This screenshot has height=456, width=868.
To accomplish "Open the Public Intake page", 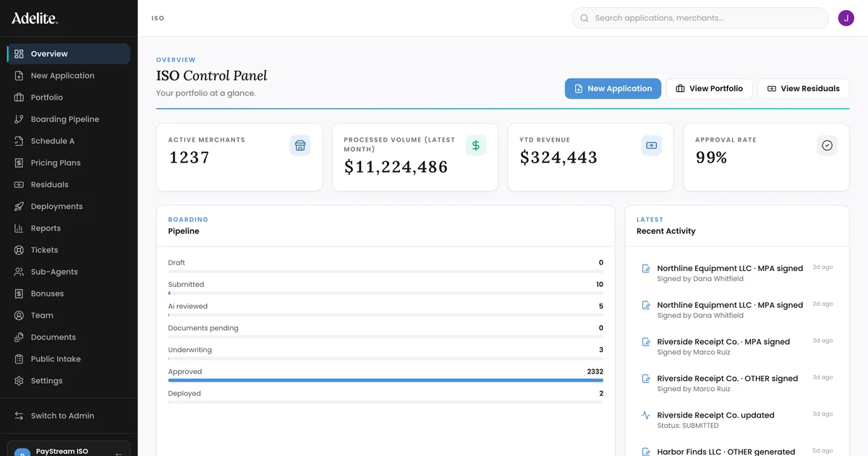I will pyautogui.click(x=69, y=358).
